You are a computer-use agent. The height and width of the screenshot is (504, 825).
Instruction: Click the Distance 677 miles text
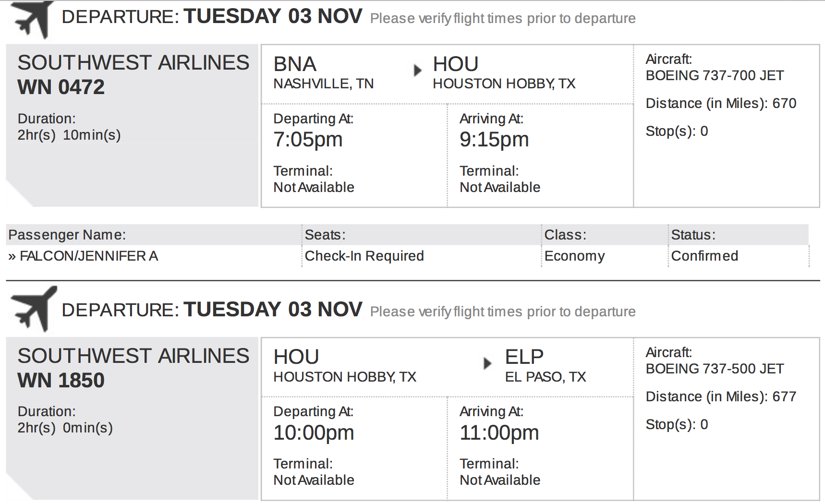[721, 397]
